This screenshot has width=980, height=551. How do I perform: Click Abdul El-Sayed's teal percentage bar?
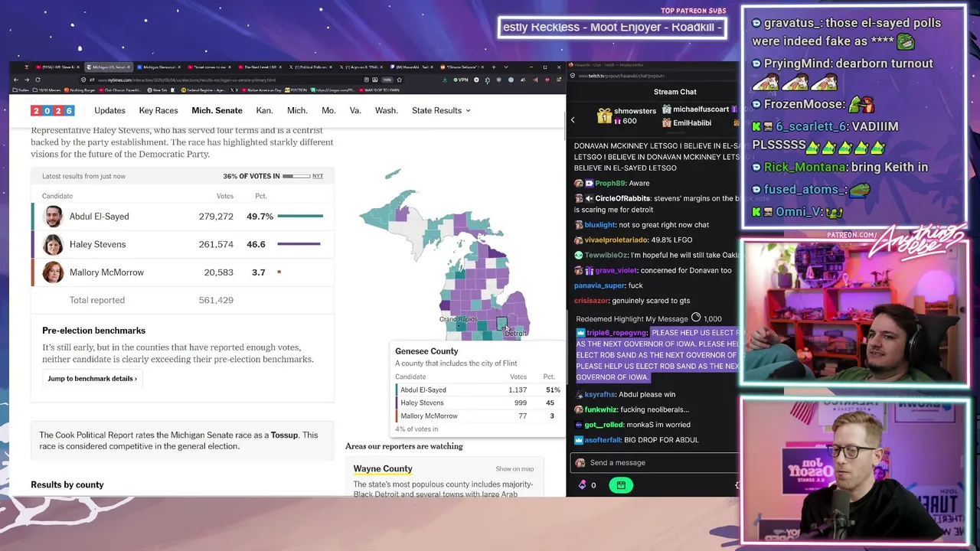tap(300, 217)
